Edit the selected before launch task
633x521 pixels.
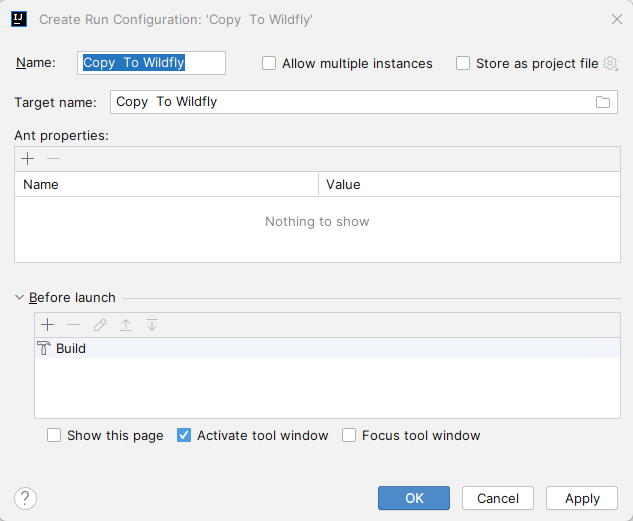[x=100, y=324]
